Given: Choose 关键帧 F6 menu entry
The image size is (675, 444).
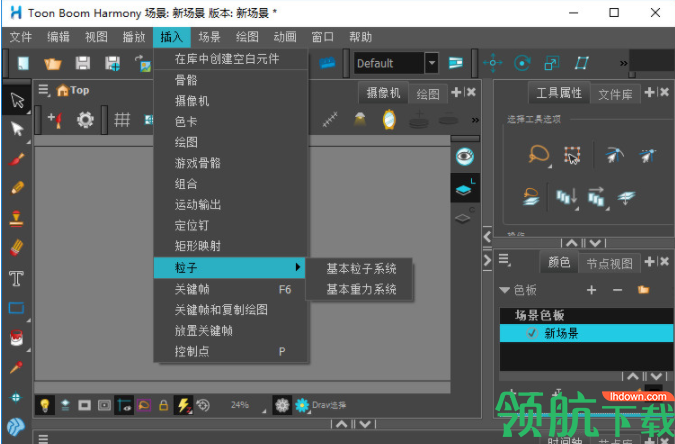Looking at the screenshot, I should pyautogui.click(x=231, y=289).
